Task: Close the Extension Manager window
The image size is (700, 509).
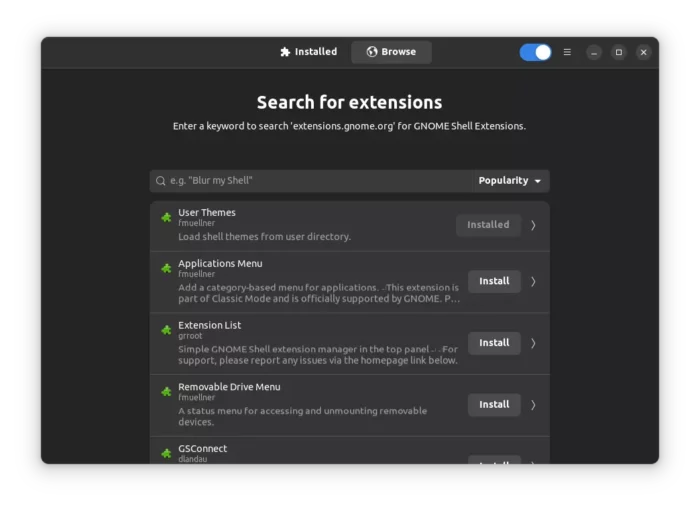Action: coord(643,52)
